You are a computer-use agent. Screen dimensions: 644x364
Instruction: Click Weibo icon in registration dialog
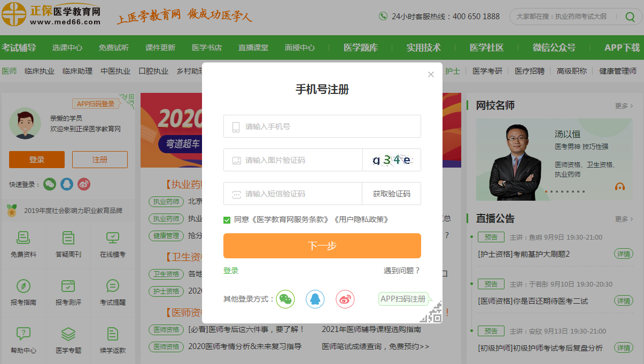coord(345,299)
